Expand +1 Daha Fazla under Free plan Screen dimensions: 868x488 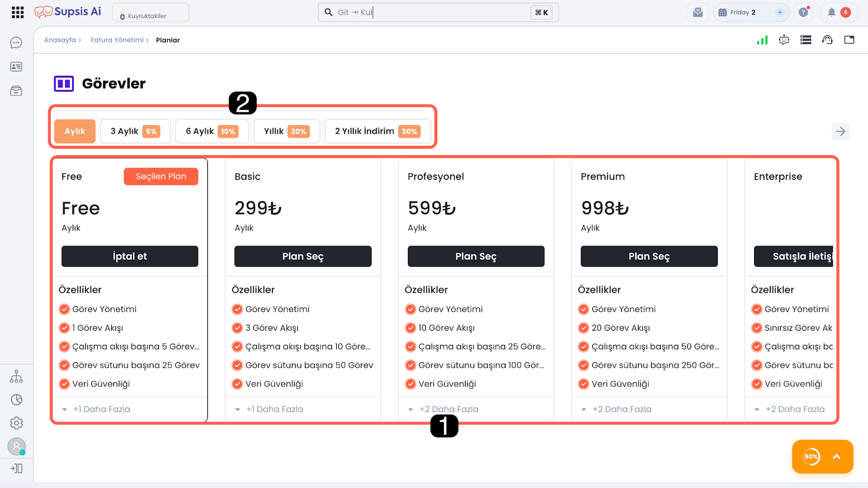101,409
